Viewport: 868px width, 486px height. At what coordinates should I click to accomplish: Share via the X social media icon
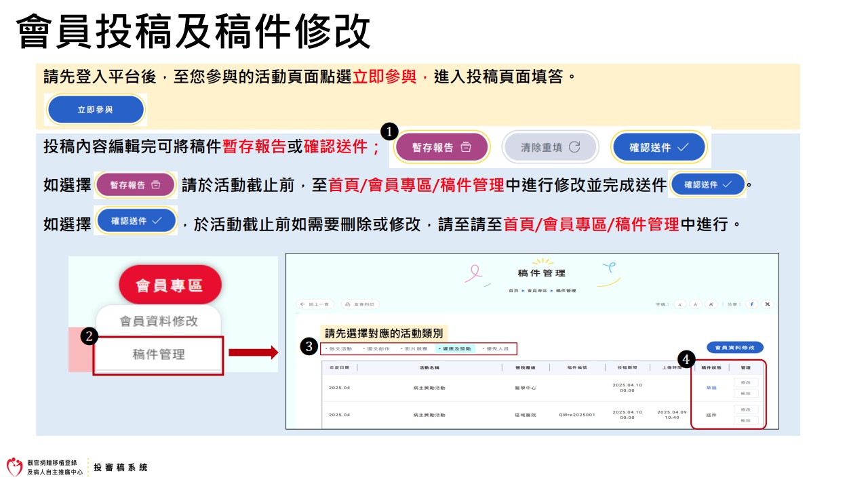coord(768,304)
